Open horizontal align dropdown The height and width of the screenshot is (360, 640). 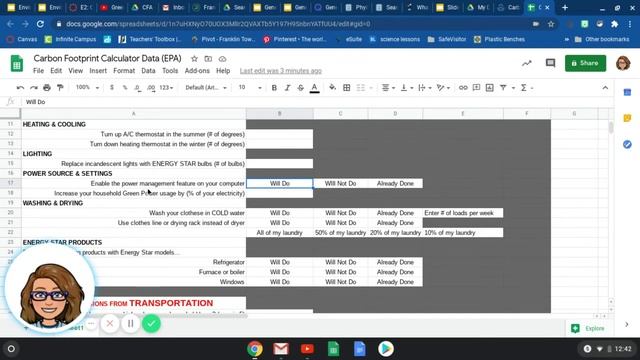[x=388, y=88]
